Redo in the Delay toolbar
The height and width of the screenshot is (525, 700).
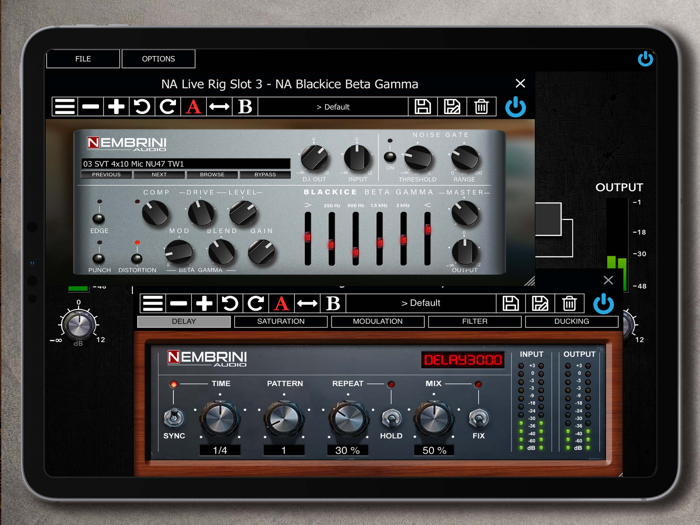pyautogui.click(x=256, y=303)
